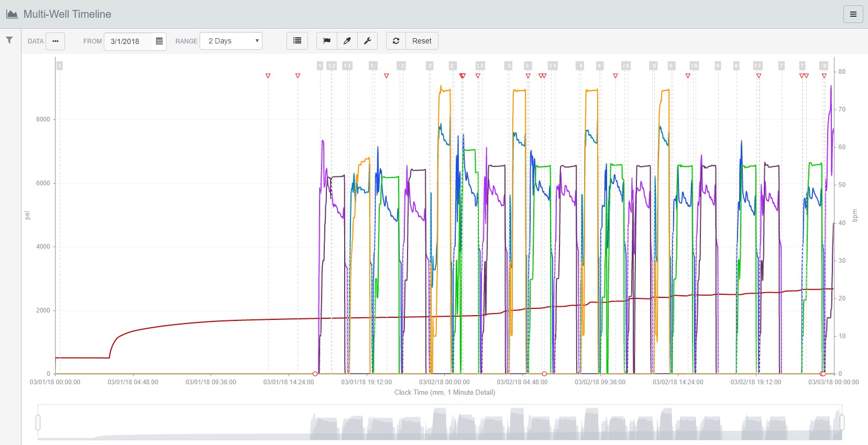Click the DATA ellipsis button
Screen dimensions: 868x445
[55, 41]
